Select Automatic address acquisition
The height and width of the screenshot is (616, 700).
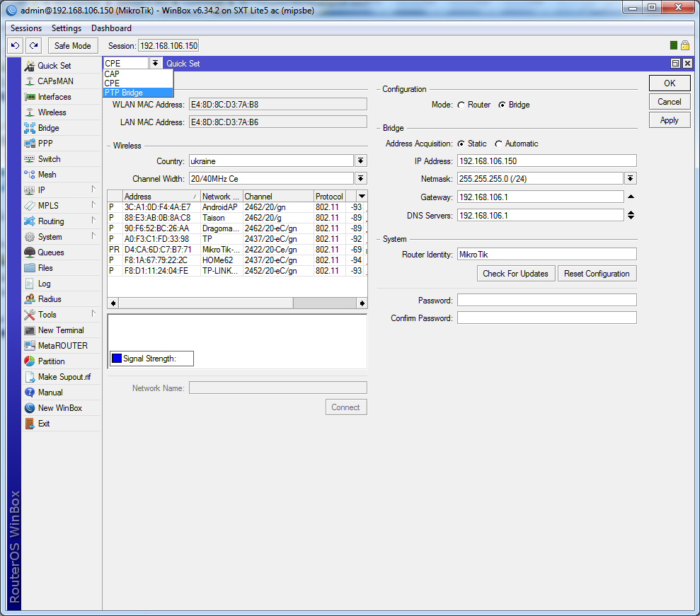(499, 144)
